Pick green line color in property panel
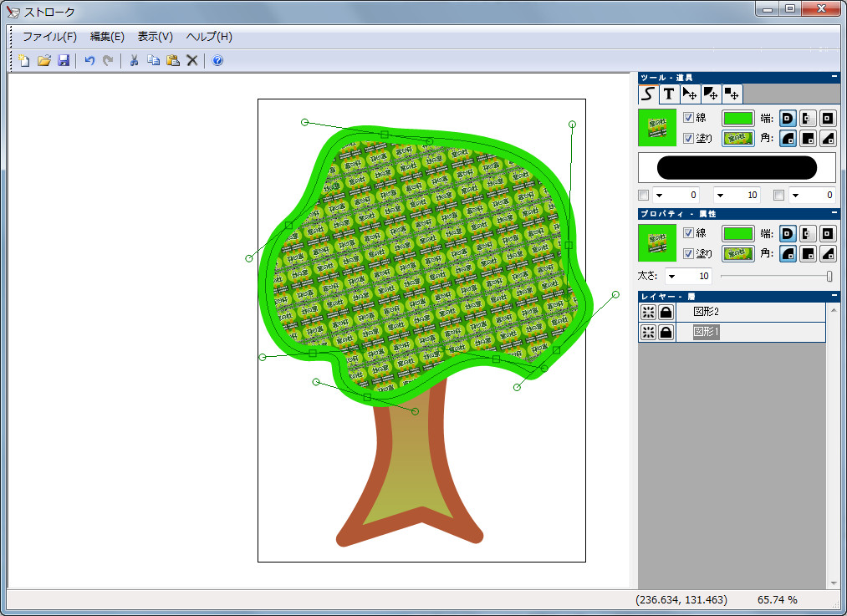 pos(737,234)
